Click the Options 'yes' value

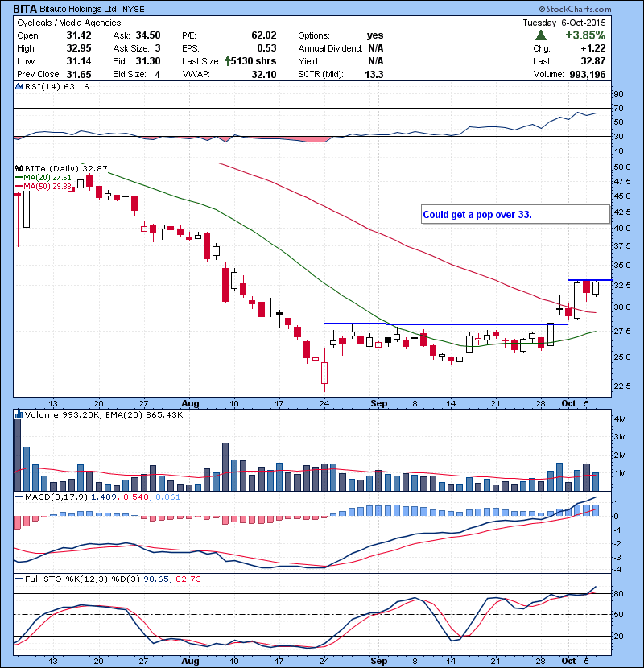click(x=375, y=35)
